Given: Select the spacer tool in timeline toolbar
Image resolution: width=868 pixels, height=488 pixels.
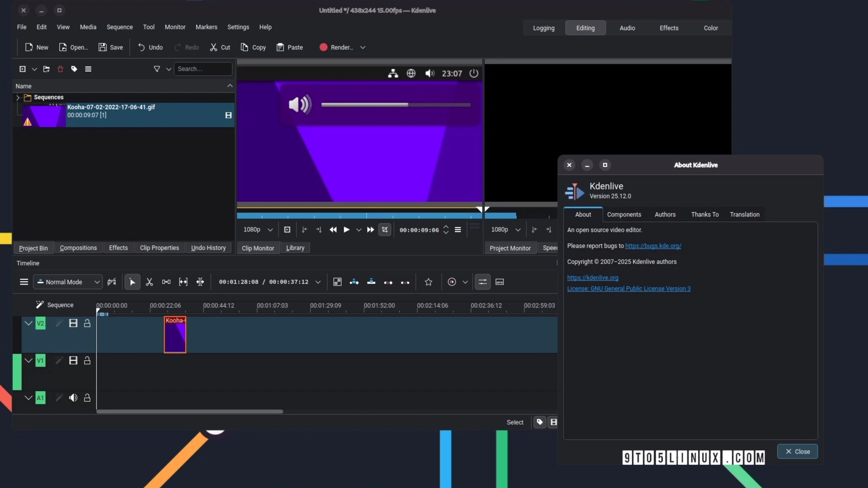Looking at the screenshot, I should click(x=166, y=282).
